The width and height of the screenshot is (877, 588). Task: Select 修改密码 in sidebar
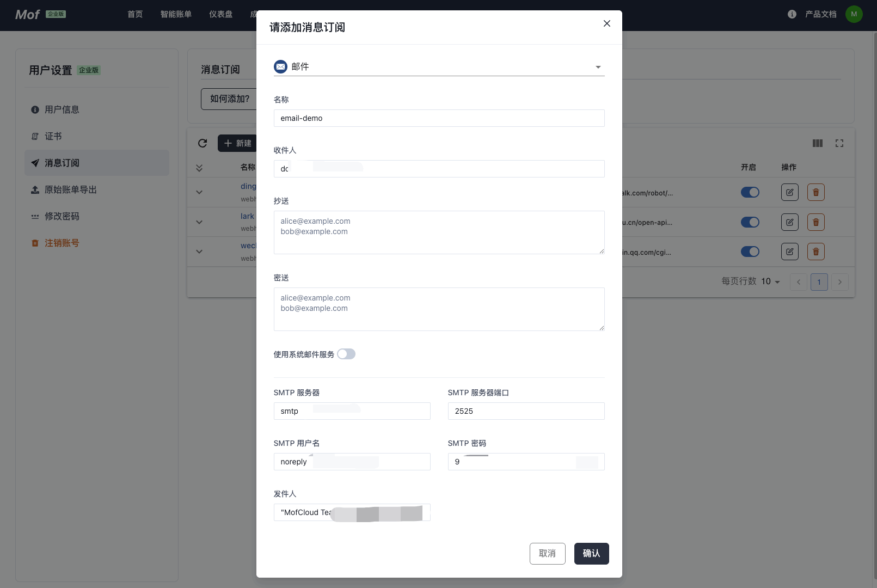click(x=97, y=216)
